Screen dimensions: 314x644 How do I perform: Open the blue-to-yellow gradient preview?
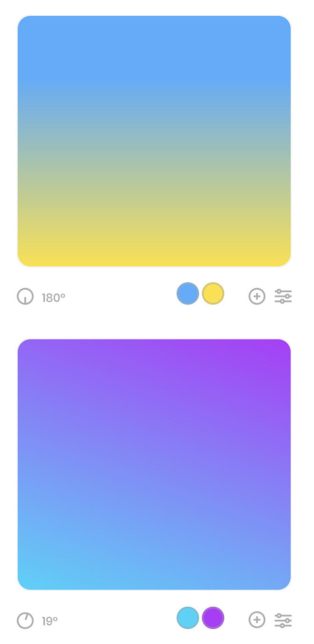pos(154,141)
